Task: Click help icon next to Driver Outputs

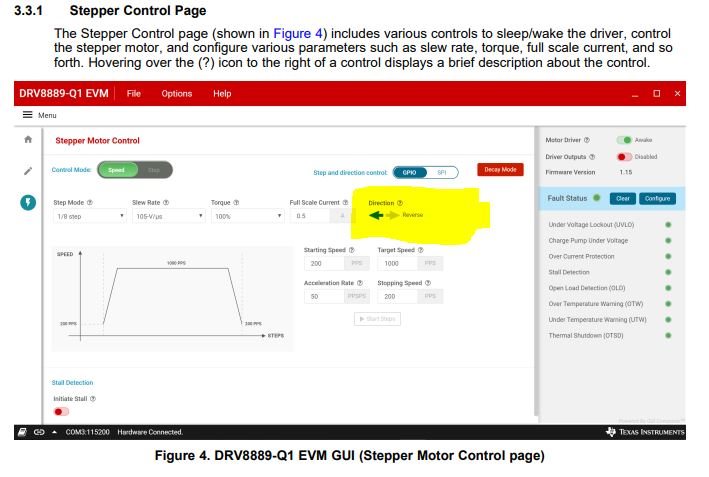Action: (592, 157)
